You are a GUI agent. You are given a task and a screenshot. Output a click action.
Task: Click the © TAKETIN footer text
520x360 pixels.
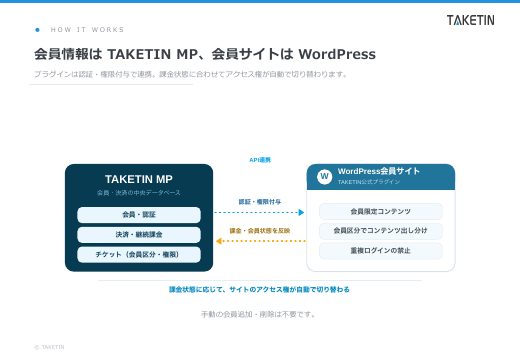(x=49, y=347)
